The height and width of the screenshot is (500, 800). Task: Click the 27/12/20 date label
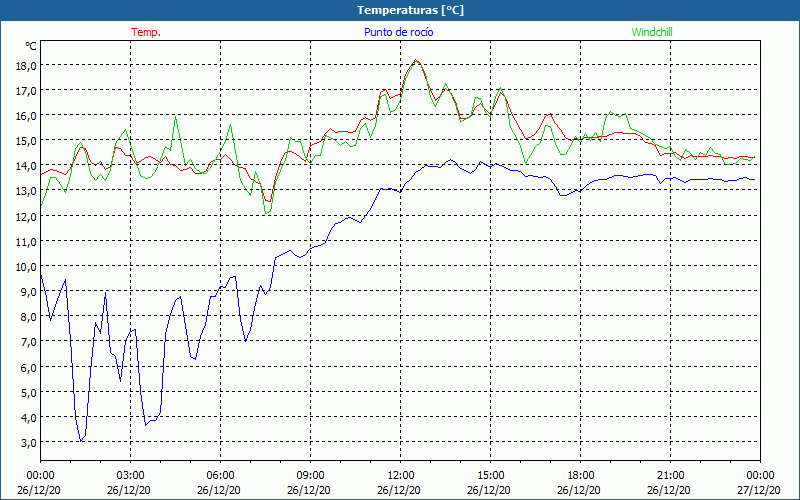758,490
